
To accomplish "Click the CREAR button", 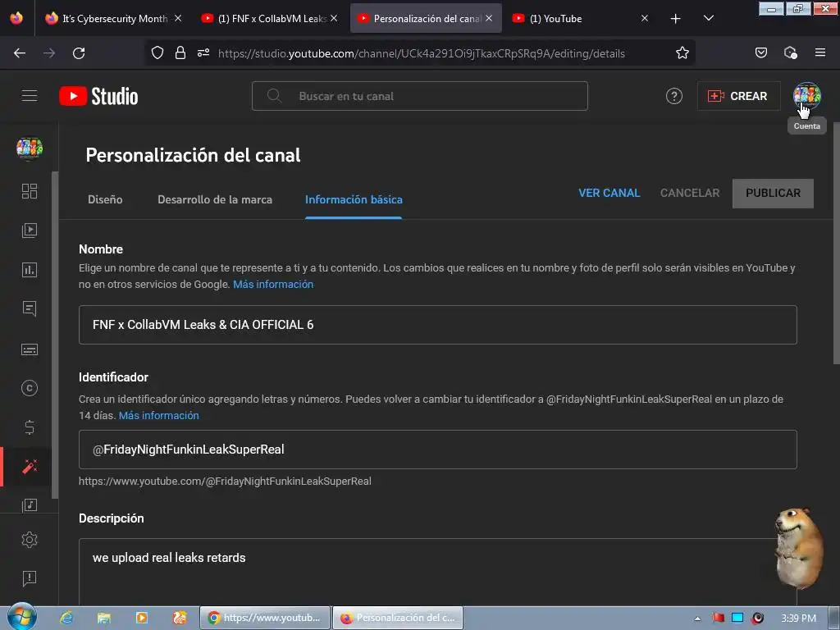I will (739, 96).
